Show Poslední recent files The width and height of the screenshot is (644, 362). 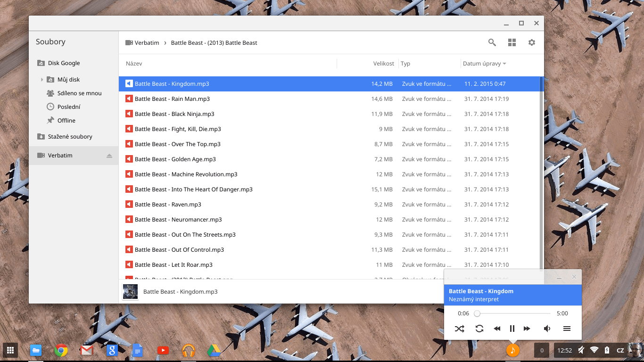point(69,107)
